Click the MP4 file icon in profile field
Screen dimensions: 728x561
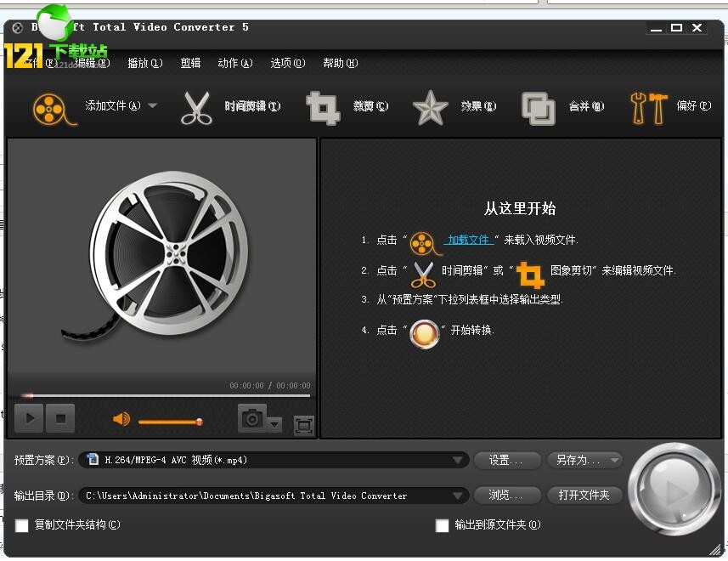(93, 459)
